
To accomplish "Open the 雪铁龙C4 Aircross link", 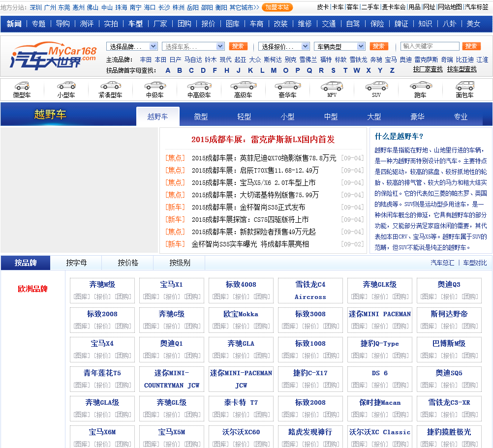I will pyautogui.click(x=310, y=290).
